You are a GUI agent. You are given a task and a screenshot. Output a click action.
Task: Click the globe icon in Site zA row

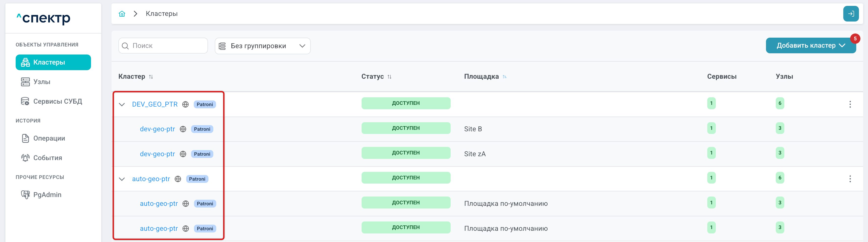click(x=183, y=154)
